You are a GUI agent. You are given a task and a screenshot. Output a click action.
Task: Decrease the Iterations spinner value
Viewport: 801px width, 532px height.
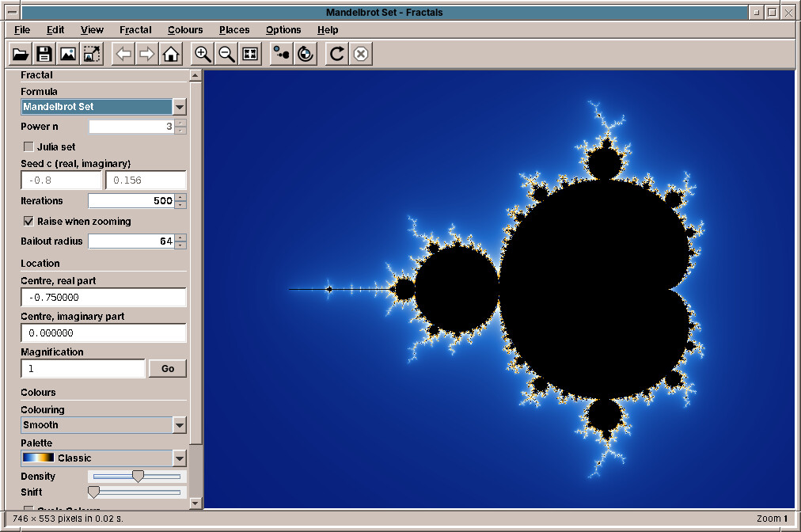pos(180,204)
